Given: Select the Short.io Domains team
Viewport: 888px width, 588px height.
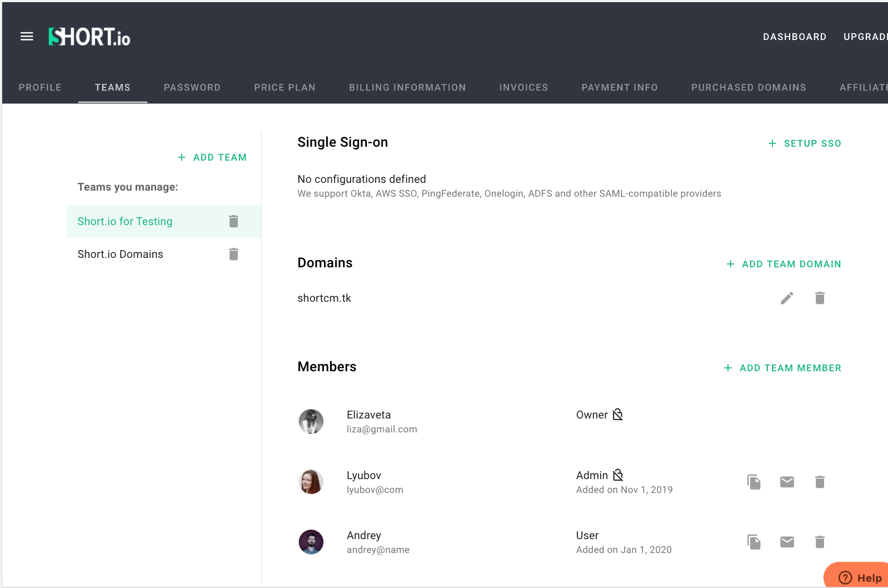Looking at the screenshot, I should (x=164, y=254).
